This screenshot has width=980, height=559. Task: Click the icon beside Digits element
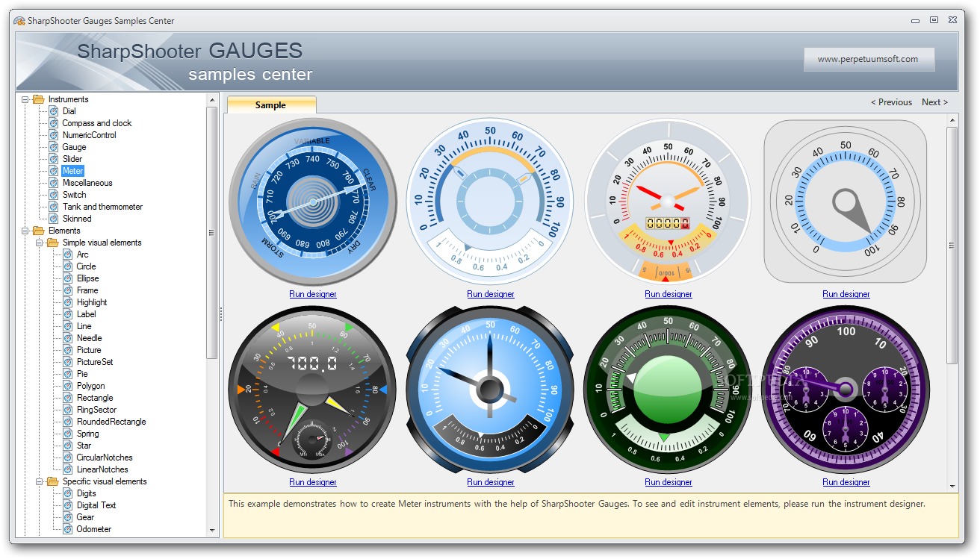point(68,493)
